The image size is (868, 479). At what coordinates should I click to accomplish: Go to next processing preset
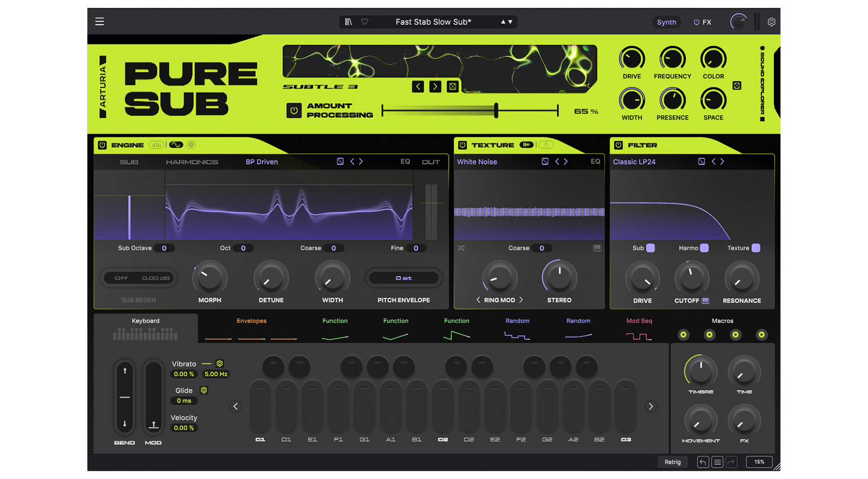pos(435,87)
